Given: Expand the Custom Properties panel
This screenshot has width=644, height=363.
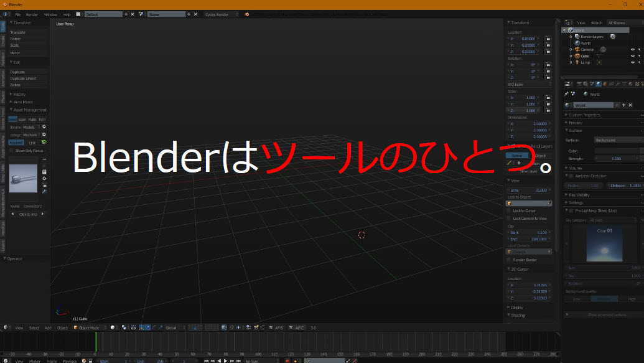Looking at the screenshot, I should (x=583, y=115).
